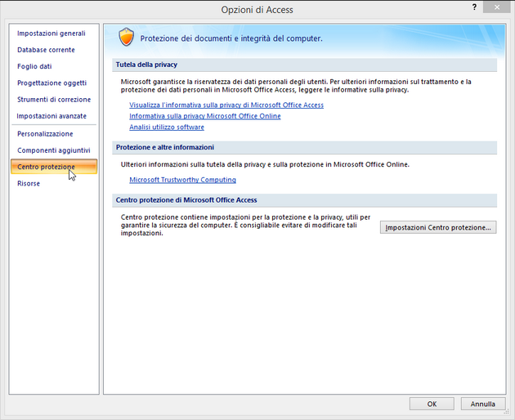Open Componenti aggiuntivi category
The width and height of the screenshot is (515, 420).
[54, 150]
